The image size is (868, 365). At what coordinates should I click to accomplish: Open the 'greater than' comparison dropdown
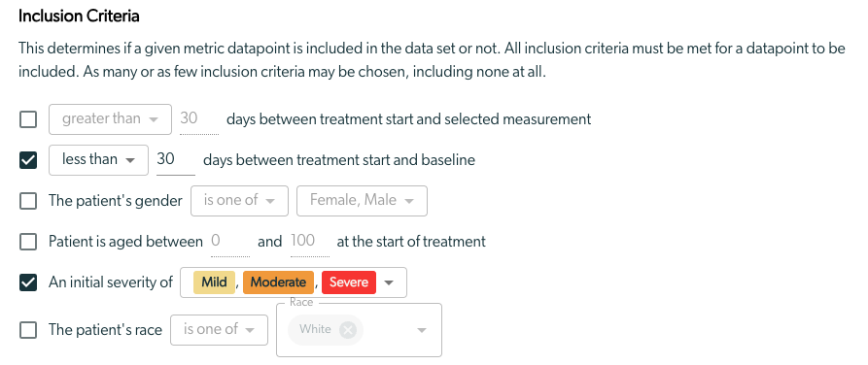[110, 118]
